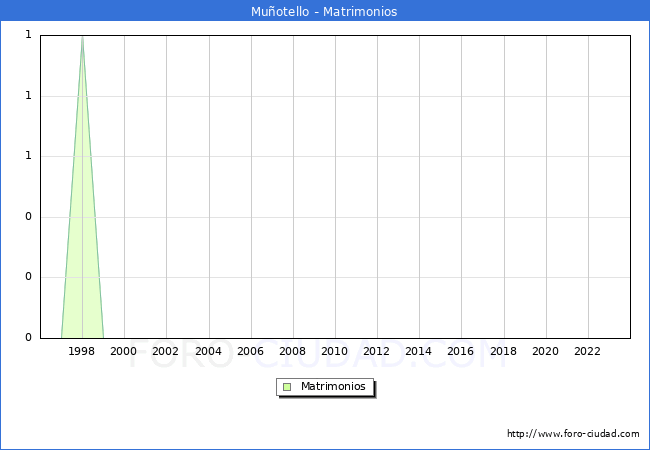
Task: Click the 1998 x-axis label
Action: (x=82, y=352)
